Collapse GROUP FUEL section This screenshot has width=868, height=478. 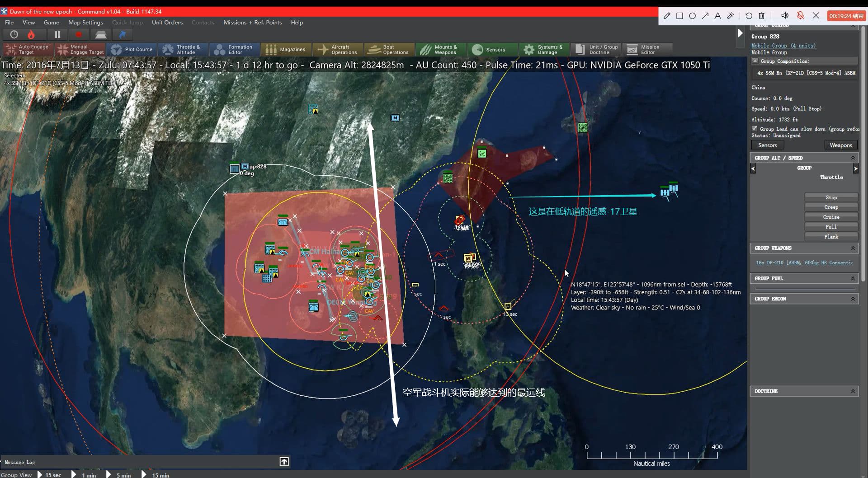pos(853,278)
